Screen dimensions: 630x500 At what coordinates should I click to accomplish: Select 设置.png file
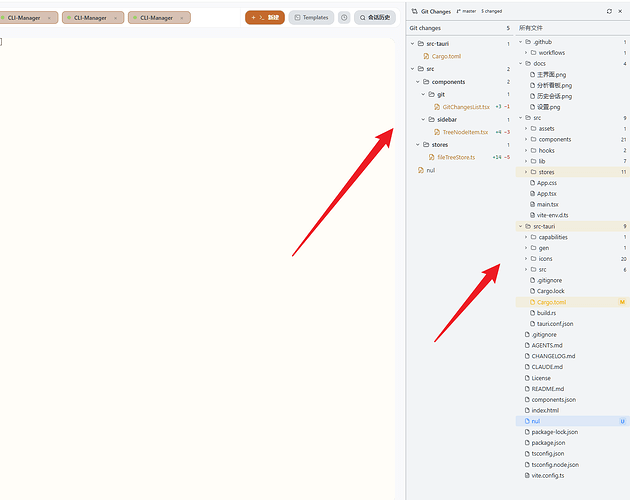(x=548, y=107)
